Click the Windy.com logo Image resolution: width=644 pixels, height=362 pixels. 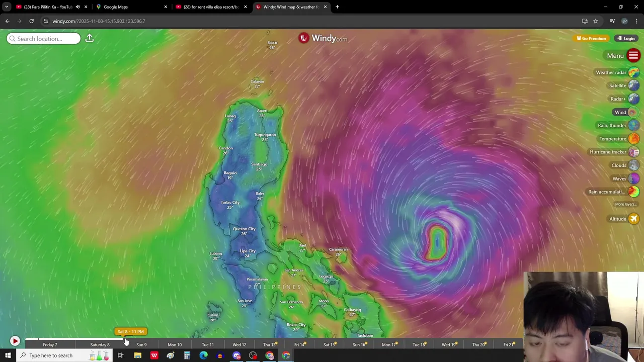coord(323,38)
